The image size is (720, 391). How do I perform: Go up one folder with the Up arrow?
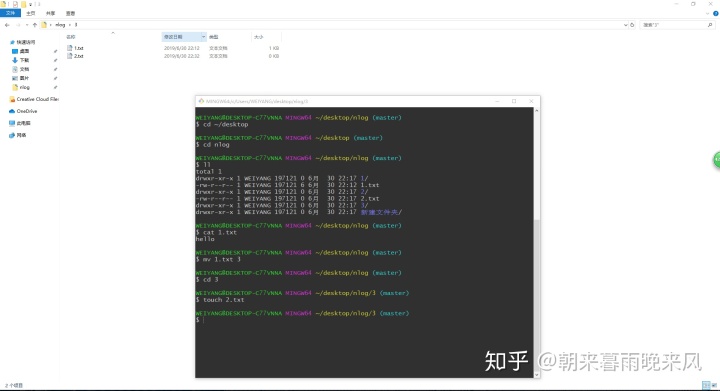(x=35, y=25)
